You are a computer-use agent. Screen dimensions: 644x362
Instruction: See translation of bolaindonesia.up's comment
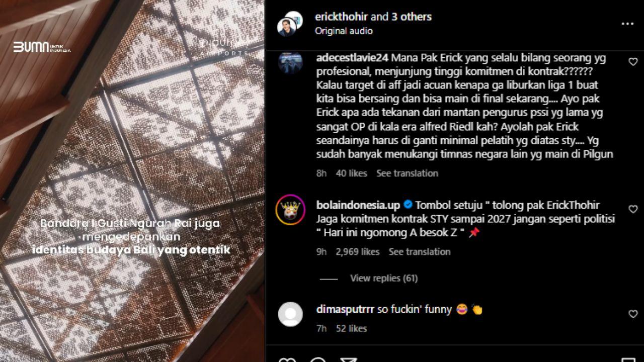[x=419, y=251]
